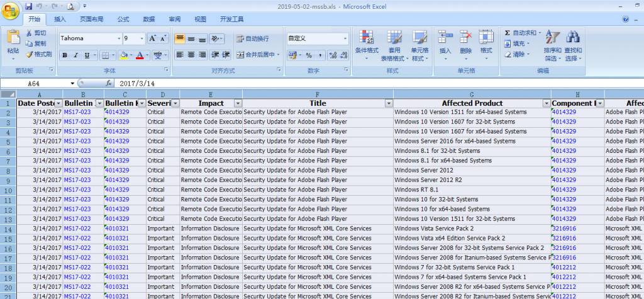Apply accounting number format icon
Screen dimensions: 644x299
pos(292,55)
